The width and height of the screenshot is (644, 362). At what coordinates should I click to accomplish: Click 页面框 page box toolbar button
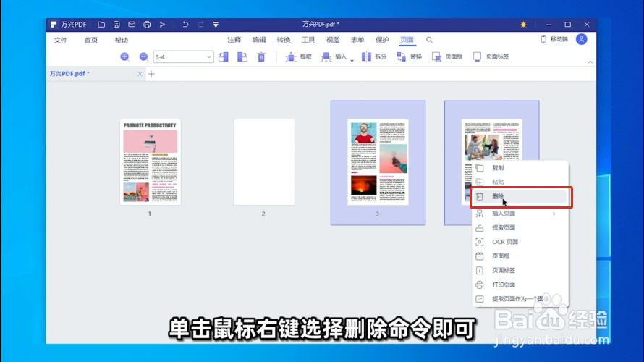coord(447,56)
